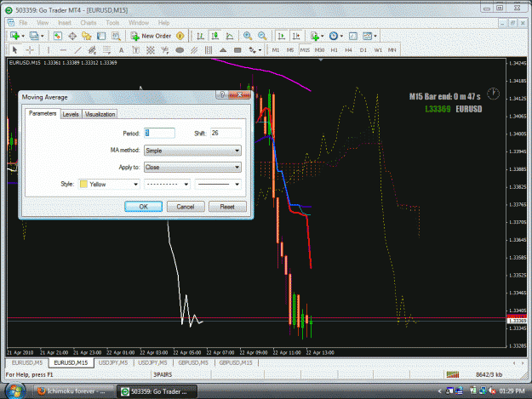
Task: Switch chart to M5 timeframe
Action: point(290,50)
